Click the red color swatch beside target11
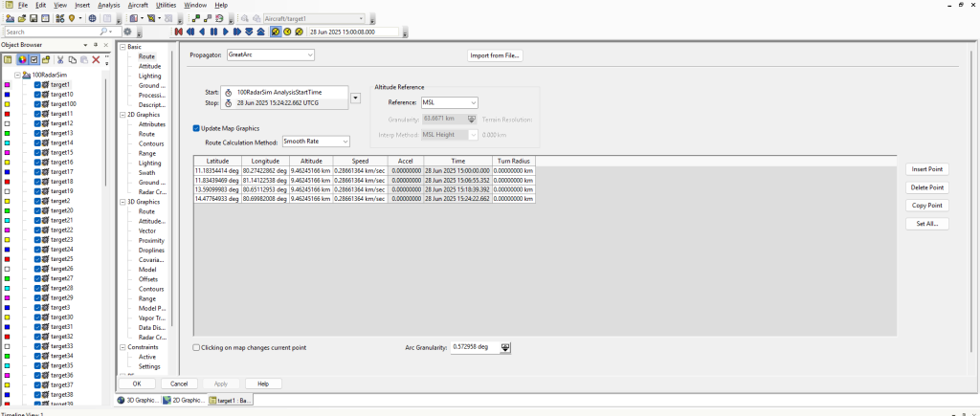This screenshot has width=980, height=416. pos(8,114)
